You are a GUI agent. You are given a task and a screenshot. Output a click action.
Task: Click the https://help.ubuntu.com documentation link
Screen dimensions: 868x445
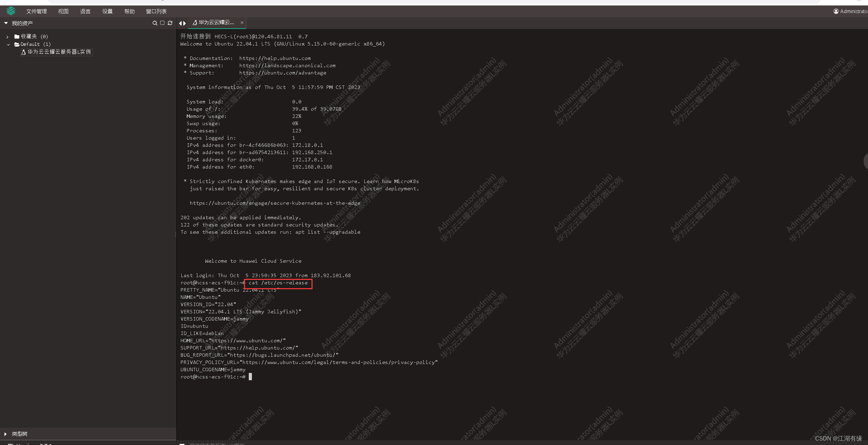275,58
